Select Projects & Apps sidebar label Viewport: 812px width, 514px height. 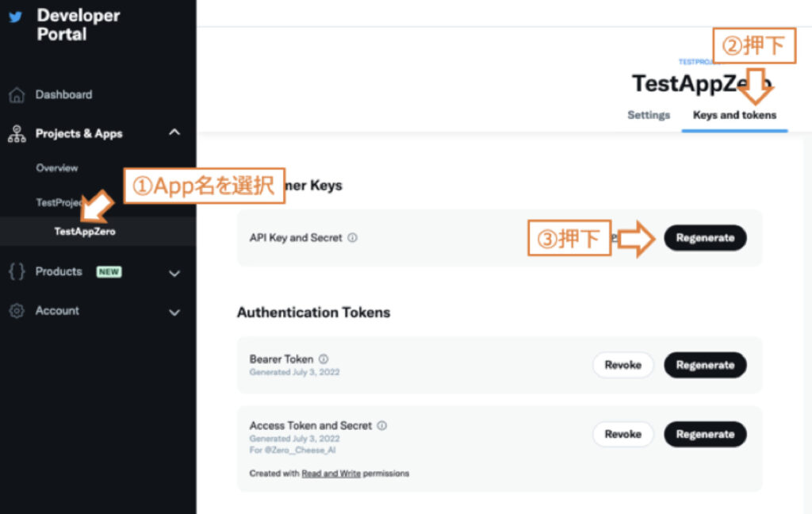79,134
